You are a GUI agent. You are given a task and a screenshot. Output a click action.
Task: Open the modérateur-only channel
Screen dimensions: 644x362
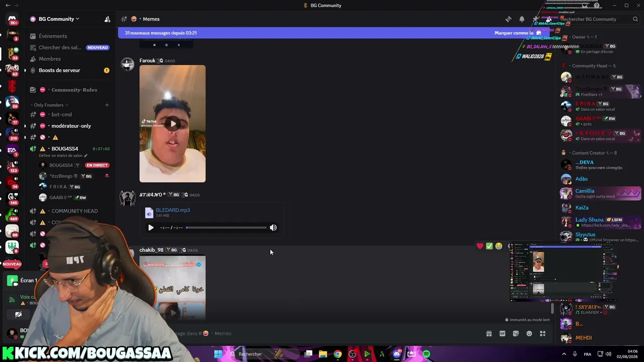click(x=71, y=126)
